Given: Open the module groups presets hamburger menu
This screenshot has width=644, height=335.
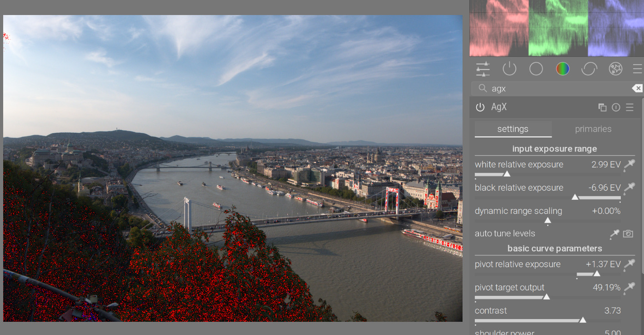Looking at the screenshot, I should point(637,69).
